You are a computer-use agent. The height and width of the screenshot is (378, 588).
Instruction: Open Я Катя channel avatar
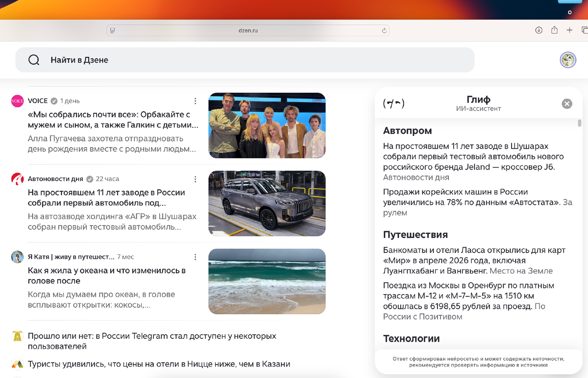18,257
